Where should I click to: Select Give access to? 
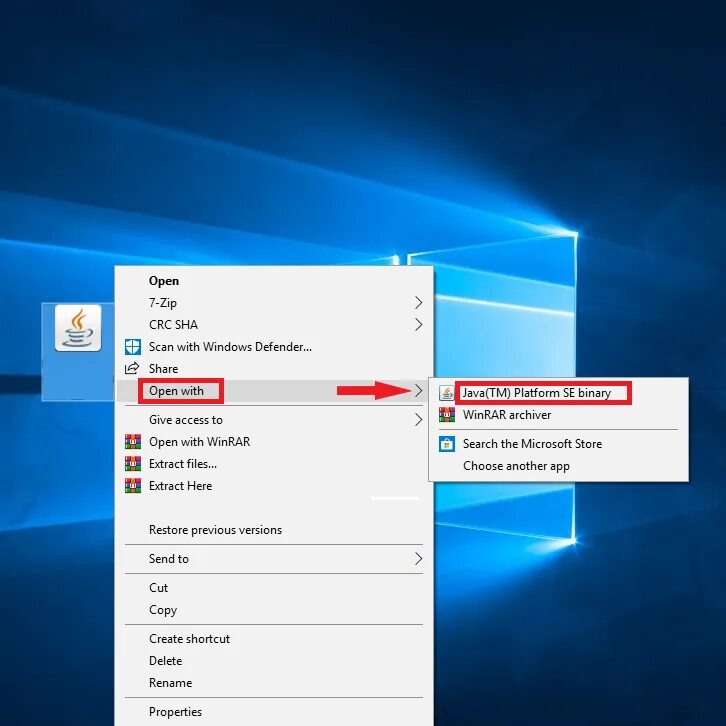[274, 420]
